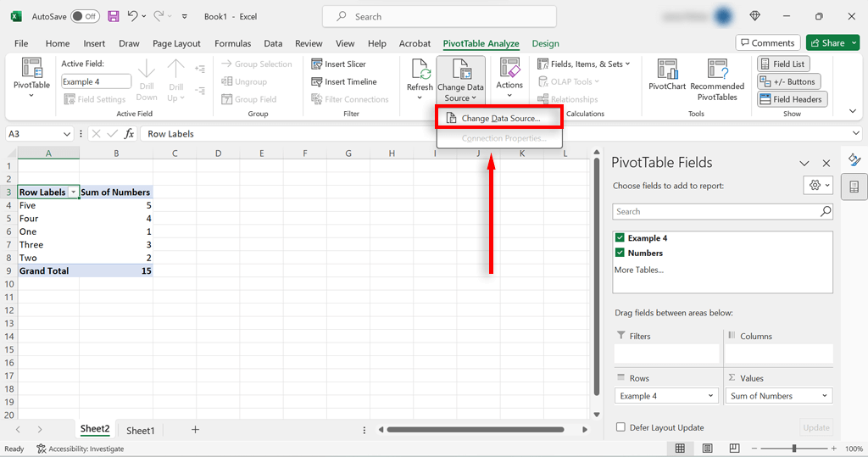
Task: Close the PivotTable Fields pane
Action: tap(826, 163)
